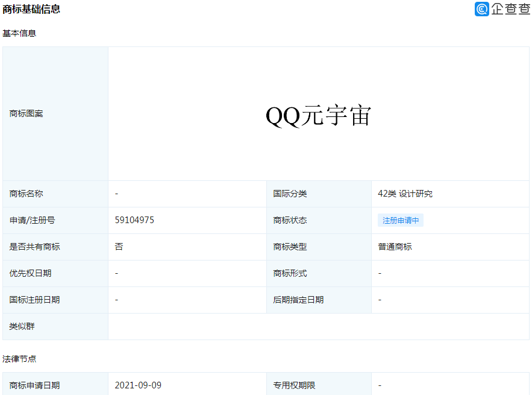Click the application number 59104975
This screenshot has height=395, width=532.
click(134, 220)
